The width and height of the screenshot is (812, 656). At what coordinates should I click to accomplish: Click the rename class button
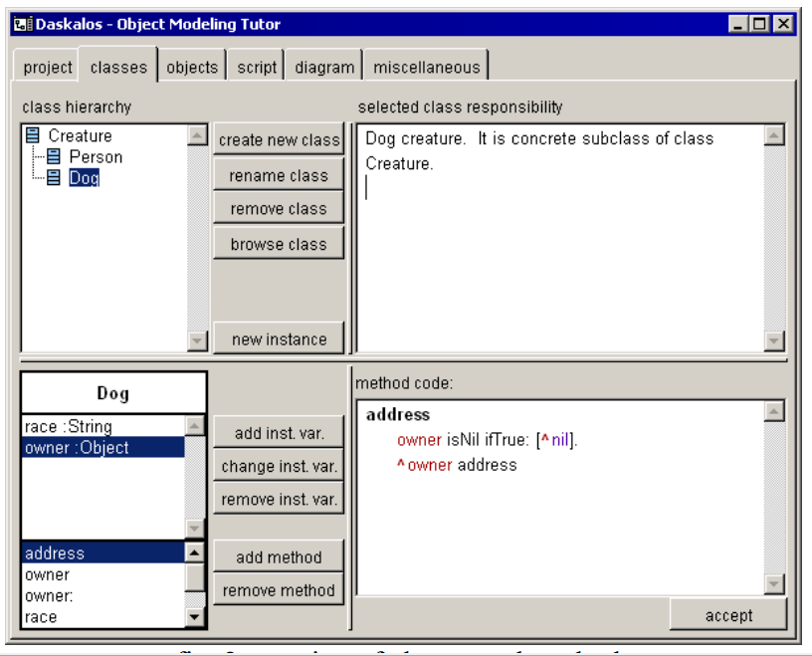tap(279, 175)
